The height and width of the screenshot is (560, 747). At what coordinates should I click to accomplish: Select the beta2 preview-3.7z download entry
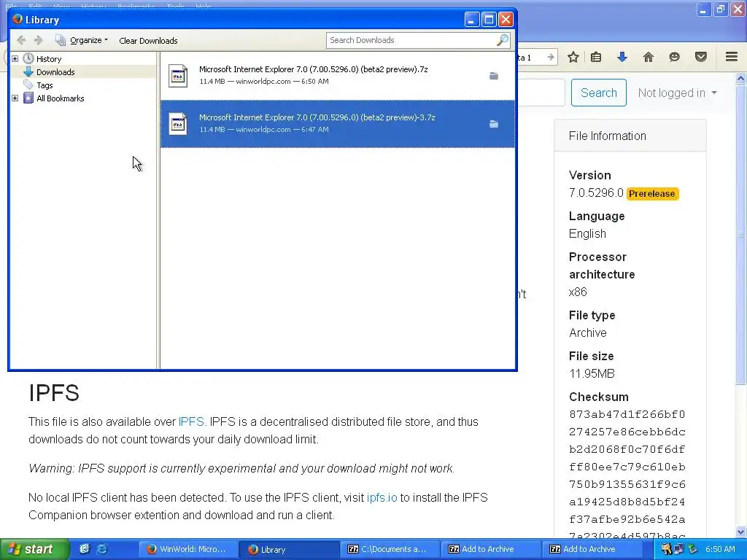[337, 124]
